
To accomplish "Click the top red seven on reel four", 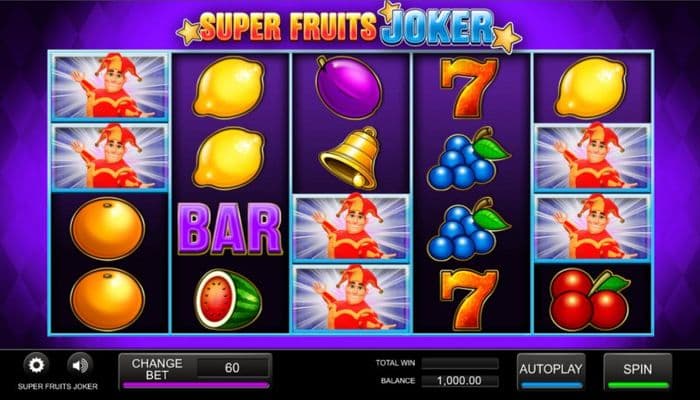I will (468, 88).
